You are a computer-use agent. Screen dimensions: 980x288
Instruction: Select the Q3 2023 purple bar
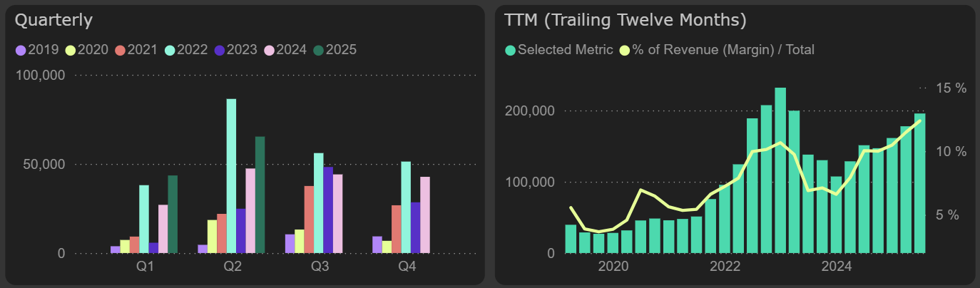pos(328,210)
